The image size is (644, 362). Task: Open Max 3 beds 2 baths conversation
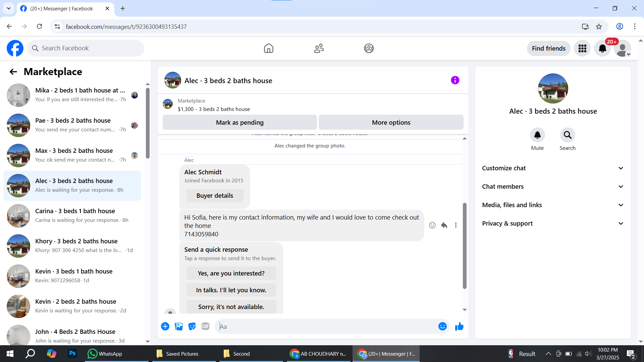(x=72, y=156)
